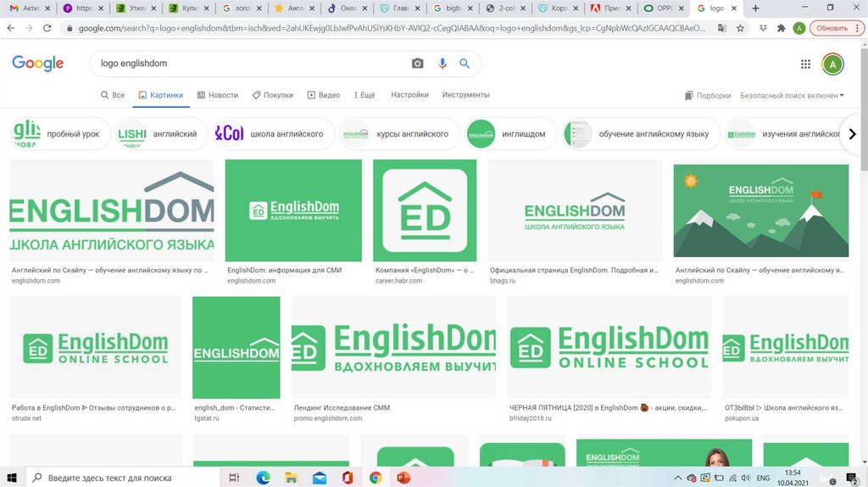The image size is (868, 487).
Task: Switch to the Новости tab
Action: pyautogui.click(x=218, y=96)
